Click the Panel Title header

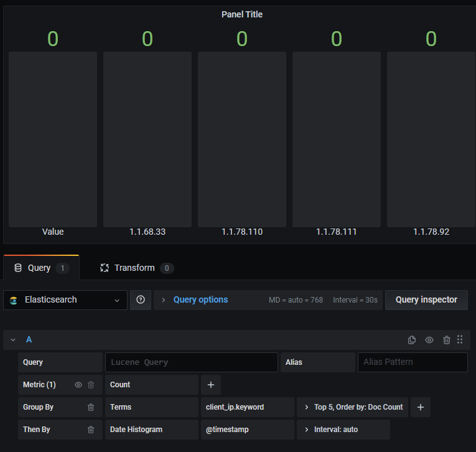pos(242,14)
